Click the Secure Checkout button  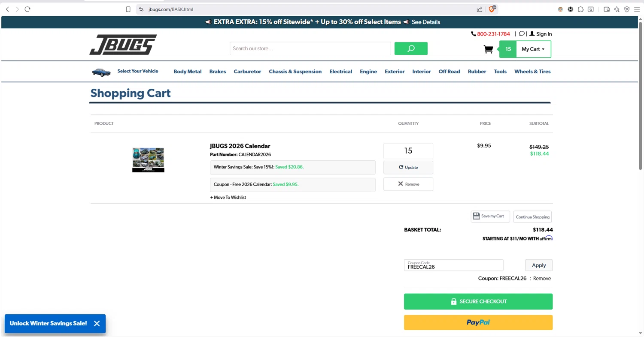coord(478,301)
